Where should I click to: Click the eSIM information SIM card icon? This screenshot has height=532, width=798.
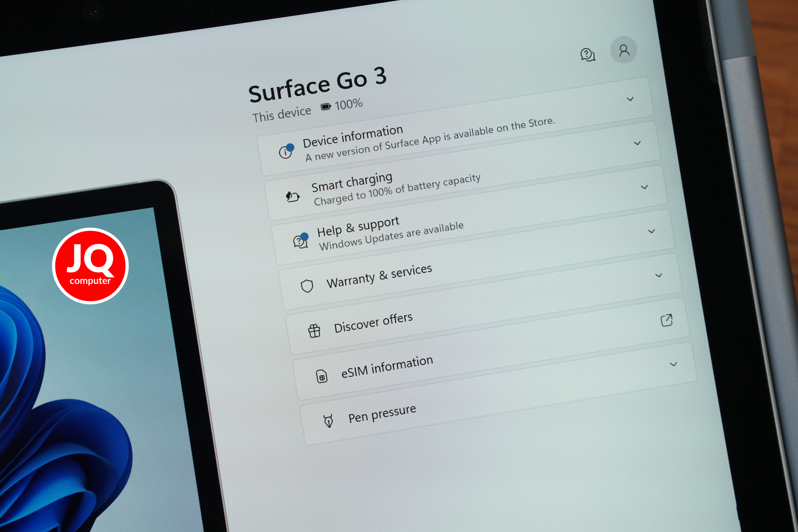click(322, 376)
